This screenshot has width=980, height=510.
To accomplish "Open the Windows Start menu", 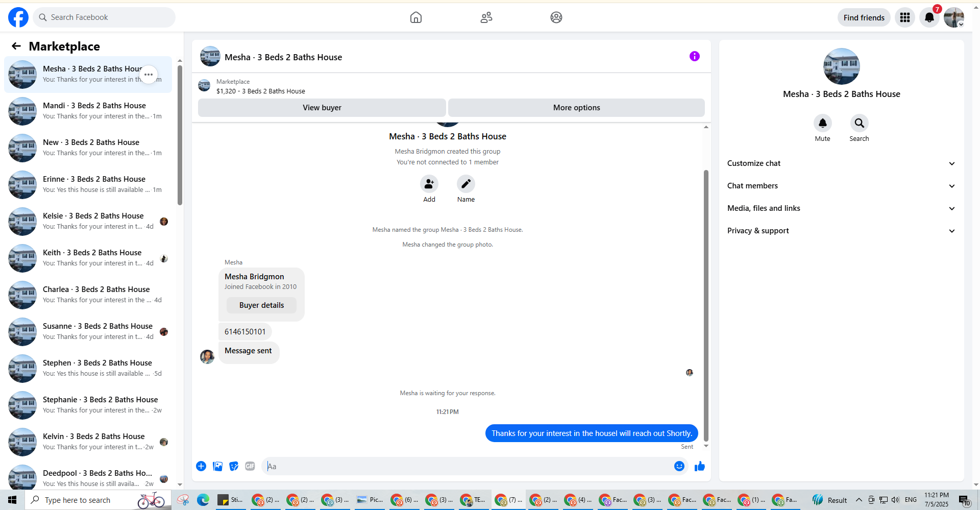I will (x=12, y=500).
